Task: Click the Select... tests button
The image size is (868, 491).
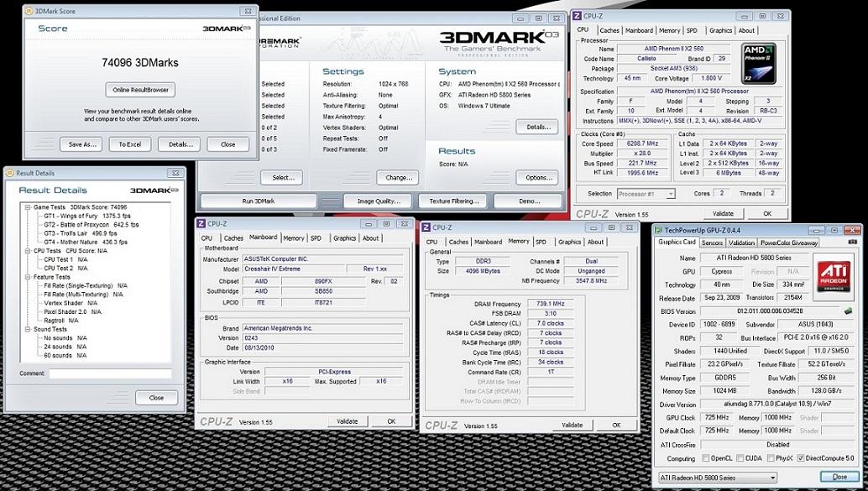Action: (x=282, y=178)
